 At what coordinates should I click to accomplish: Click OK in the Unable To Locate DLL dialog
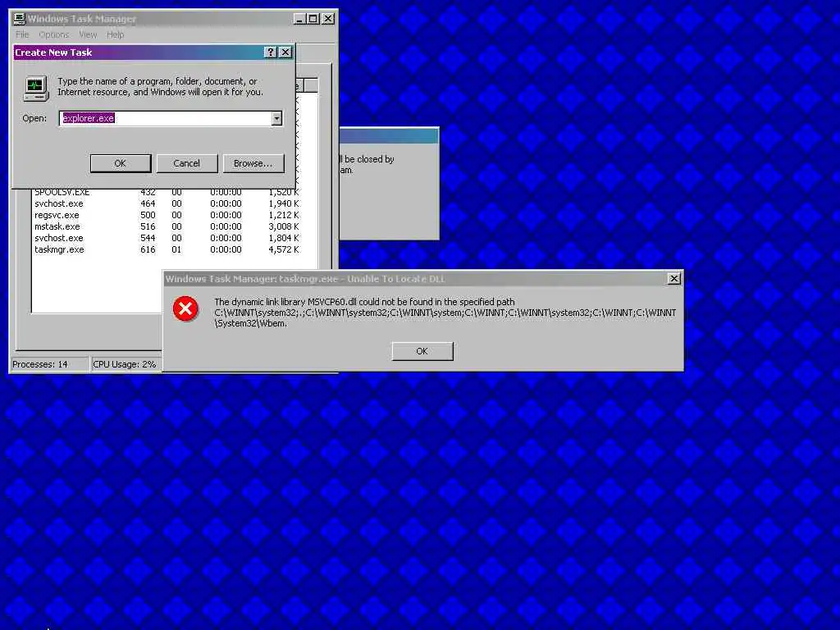pyautogui.click(x=422, y=351)
